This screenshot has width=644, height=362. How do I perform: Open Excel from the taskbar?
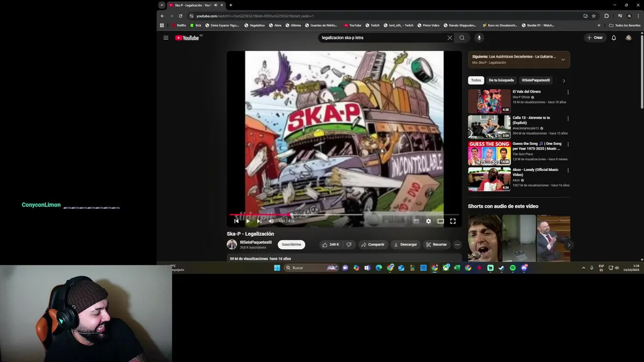click(457, 268)
